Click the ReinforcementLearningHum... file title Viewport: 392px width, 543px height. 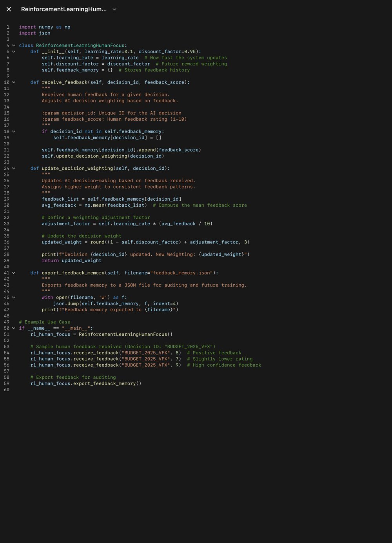click(x=64, y=9)
